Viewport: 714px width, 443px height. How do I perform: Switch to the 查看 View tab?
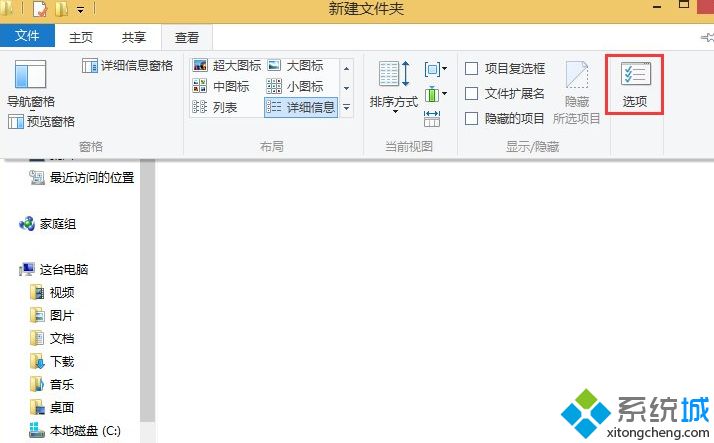[x=187, y=37]
